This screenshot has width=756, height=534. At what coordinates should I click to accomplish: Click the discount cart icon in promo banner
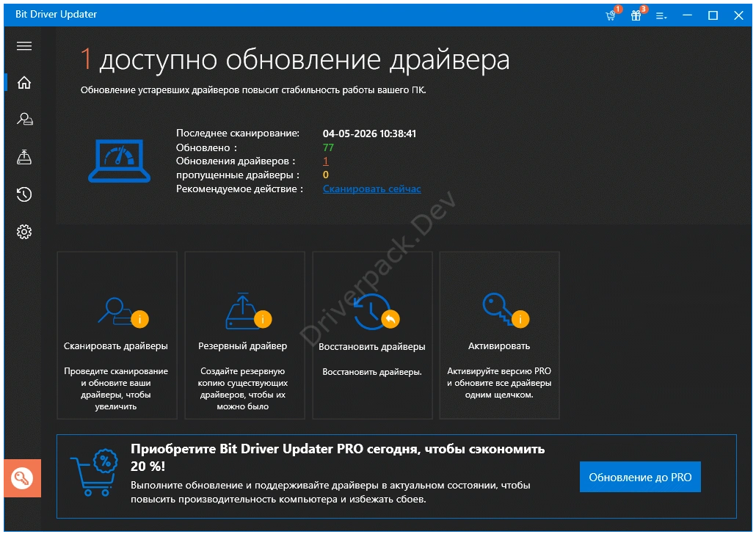click(95, 472)
